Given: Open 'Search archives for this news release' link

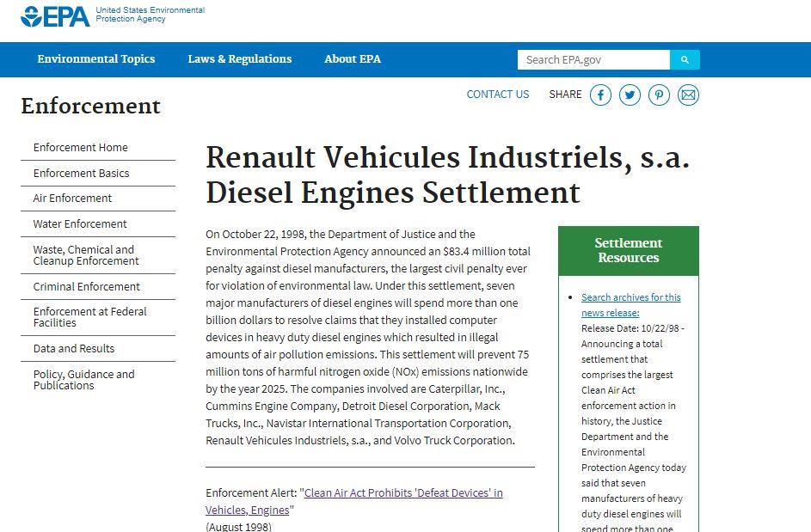Looking at the screenshot, I should pyautogui.click(x=630, y=305).
